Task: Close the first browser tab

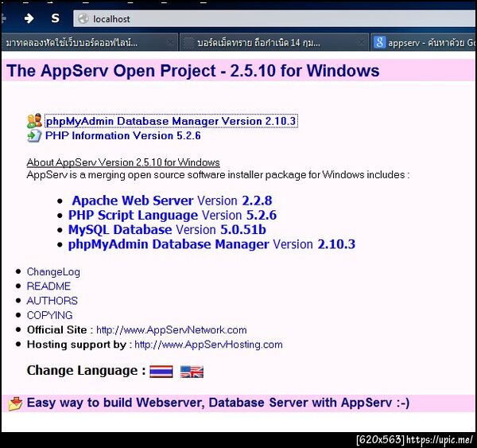Action: point(170,42)
